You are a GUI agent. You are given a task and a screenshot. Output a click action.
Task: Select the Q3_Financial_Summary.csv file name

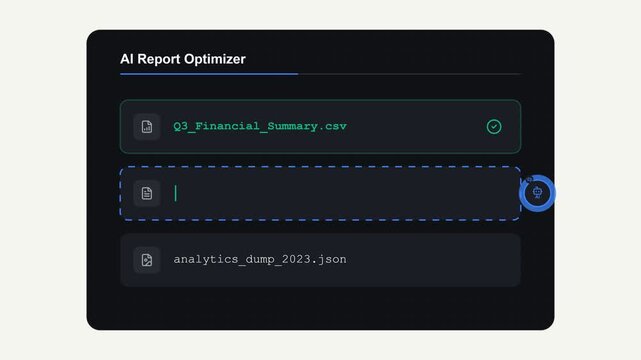pos(260,126)
